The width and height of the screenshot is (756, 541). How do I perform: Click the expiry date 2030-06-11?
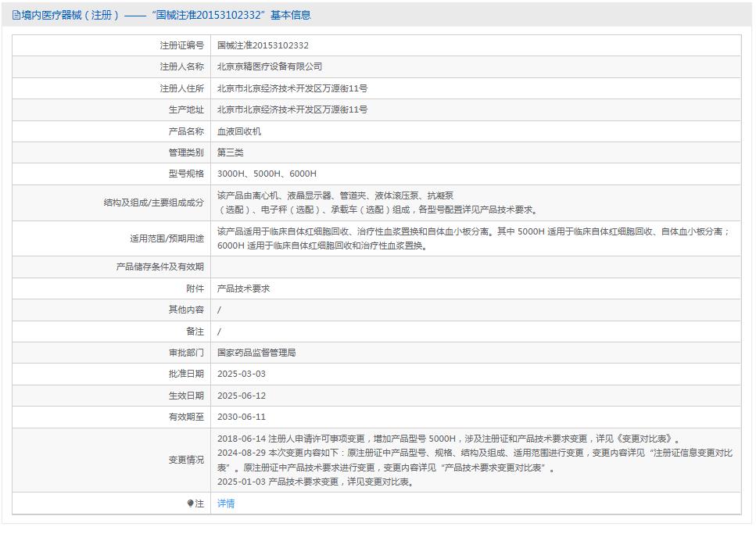coord(243,417)
